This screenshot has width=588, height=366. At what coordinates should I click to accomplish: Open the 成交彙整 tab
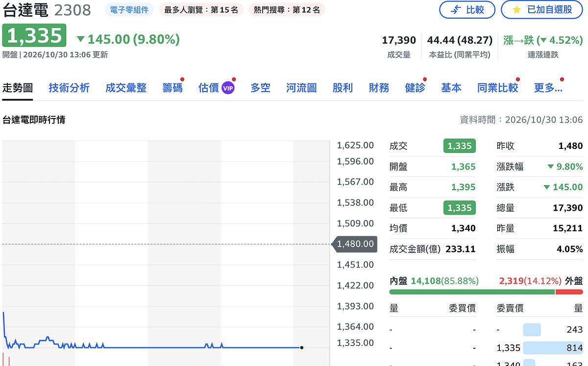pos(126,88)
